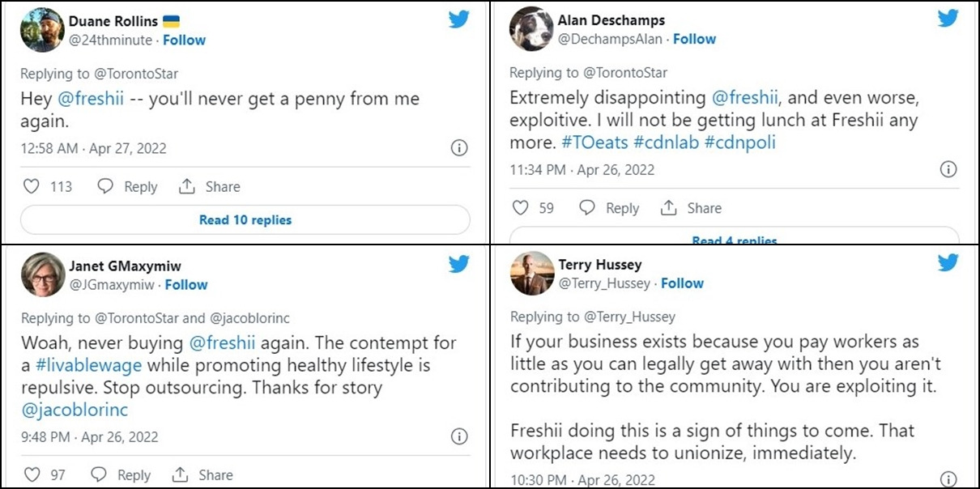This screenshot has width=980, height=489.
Task: Click the @freshii mention in Alan Deschamps' tweet
Action: [745, 98]
